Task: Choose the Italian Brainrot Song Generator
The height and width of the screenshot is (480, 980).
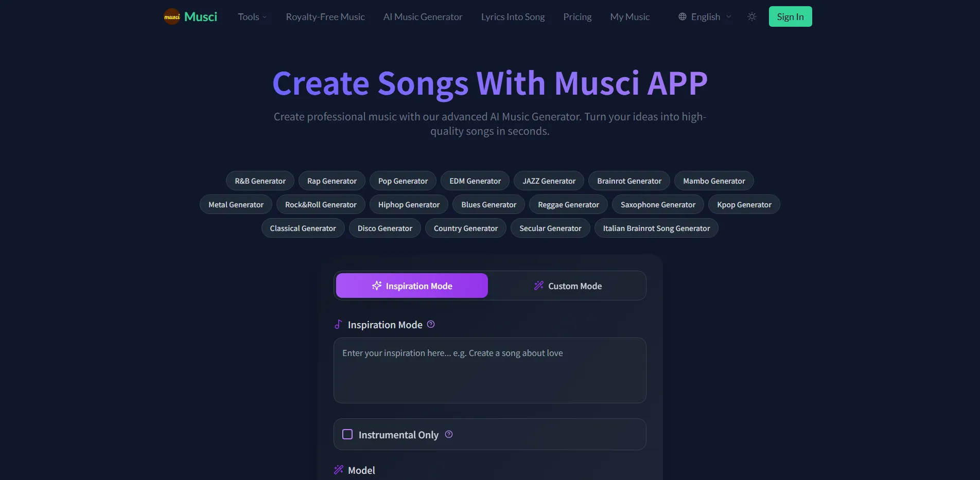Action: click(656, 228)
